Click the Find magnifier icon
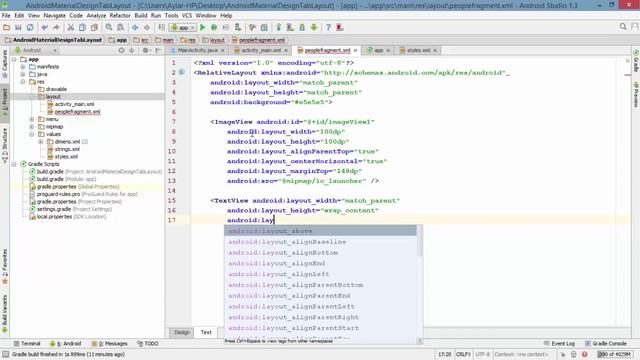The width and height of the screenshot is (640, 360). pos(109,27)
